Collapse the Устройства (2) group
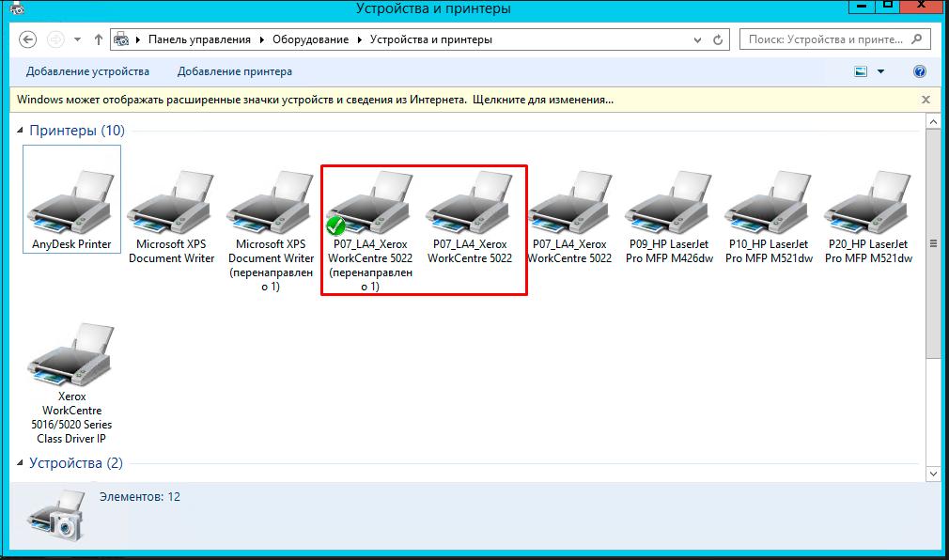This screenshot has width=949, height=560. pyautogui.click(x=20, y=463)
